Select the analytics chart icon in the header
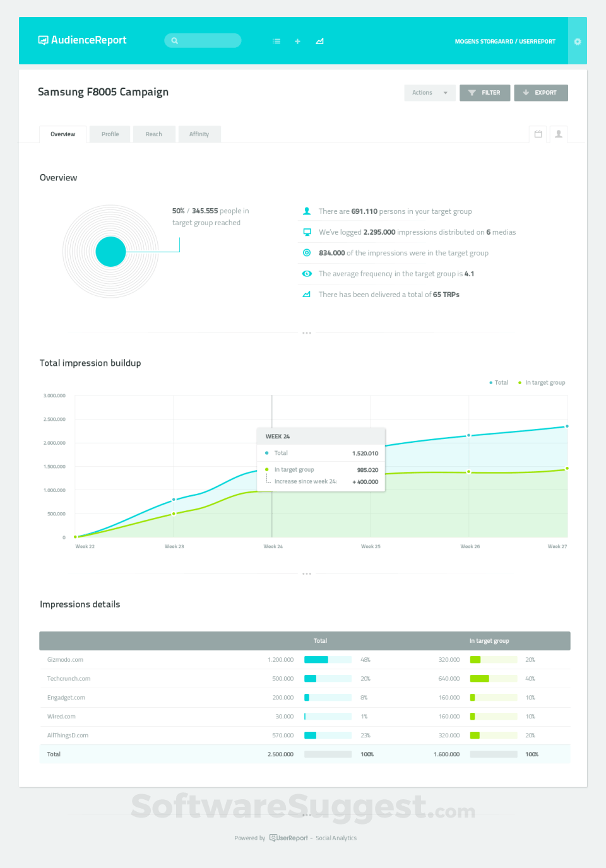Viewport: 606px width, 868px height. 319,41
